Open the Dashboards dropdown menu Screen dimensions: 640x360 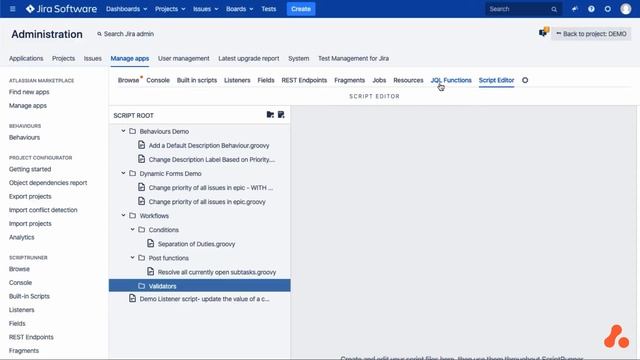(126, 9)
